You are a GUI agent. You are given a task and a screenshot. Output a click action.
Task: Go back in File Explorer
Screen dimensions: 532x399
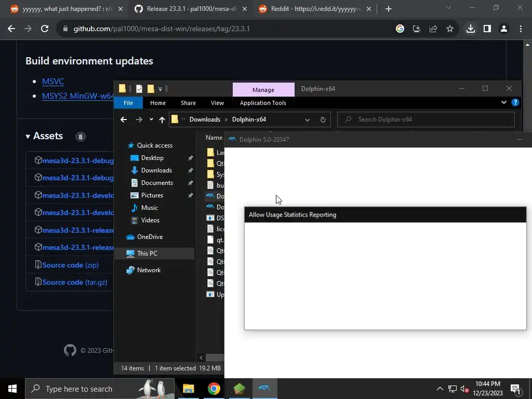click(x=124, y=119)
